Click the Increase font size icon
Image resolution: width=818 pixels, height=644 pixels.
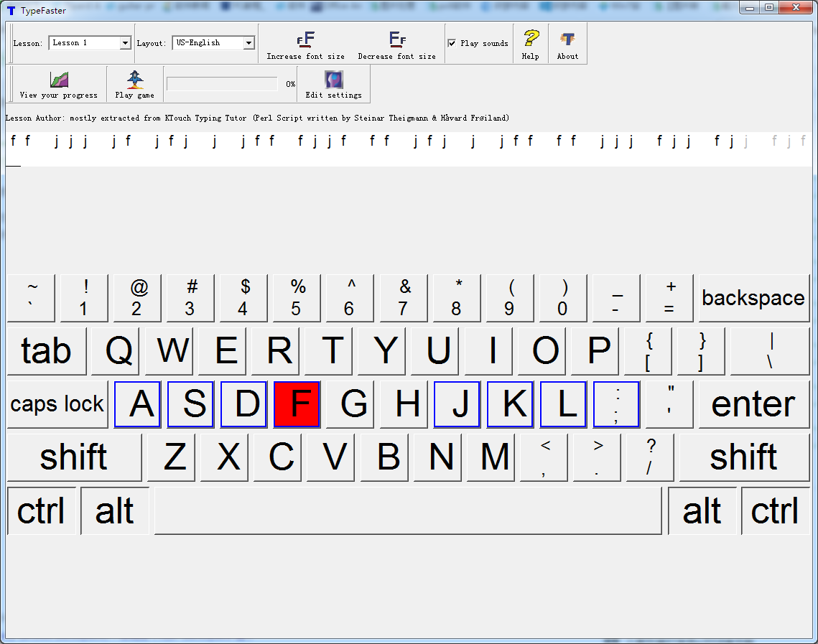306,39
